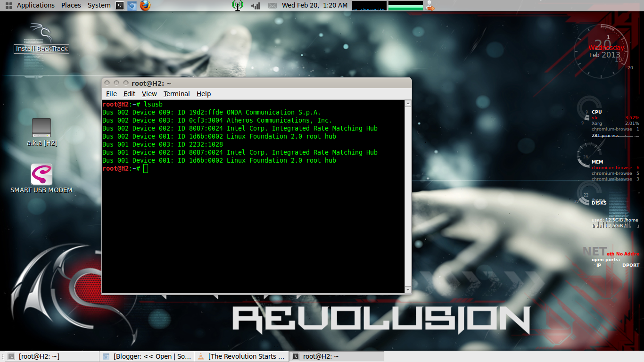
Task: Click the terminal scrollbar down arrow
Action: coord(408,289)
